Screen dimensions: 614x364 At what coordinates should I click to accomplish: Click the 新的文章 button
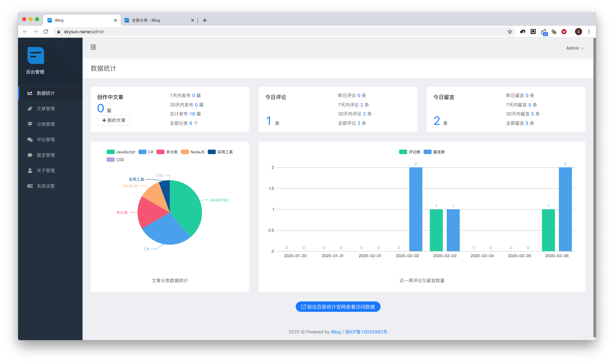click(114, 120)
